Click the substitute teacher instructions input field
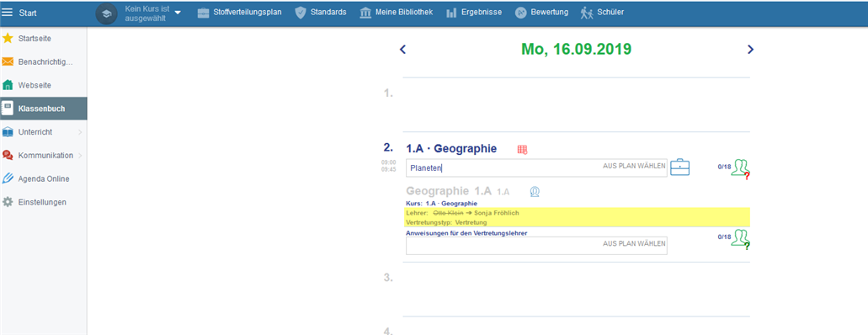Image resolution: width=868 pixels, height=335 pixels. click(x=536, y=246)
